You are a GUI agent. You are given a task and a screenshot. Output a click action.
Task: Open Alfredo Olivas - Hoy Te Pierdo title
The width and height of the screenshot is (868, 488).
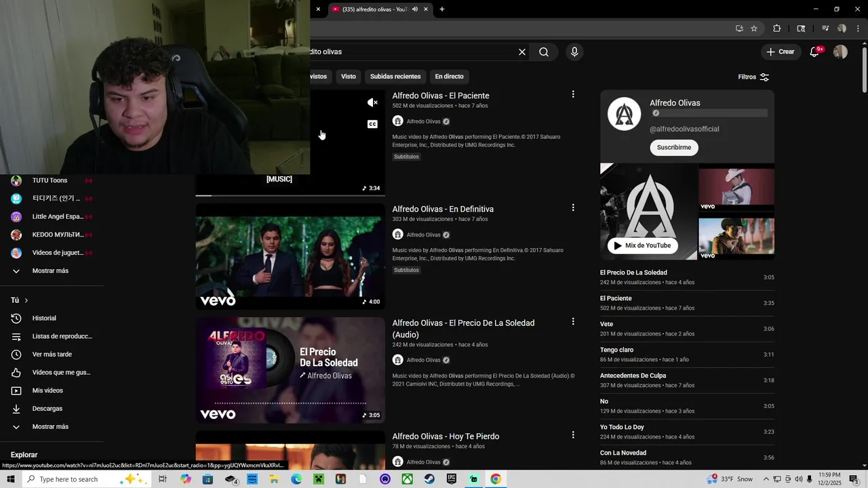(x=446, y=436)
